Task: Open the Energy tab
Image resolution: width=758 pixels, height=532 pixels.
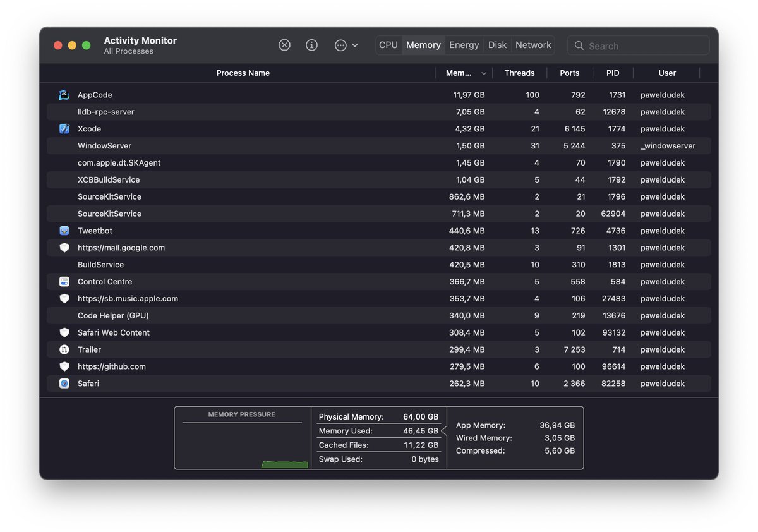Action: 464,45
